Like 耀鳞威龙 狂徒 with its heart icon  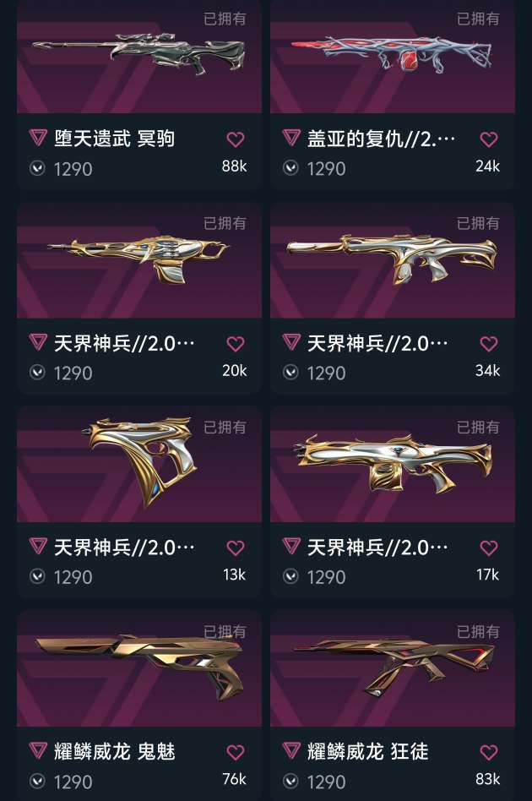(x=489, y=753)
